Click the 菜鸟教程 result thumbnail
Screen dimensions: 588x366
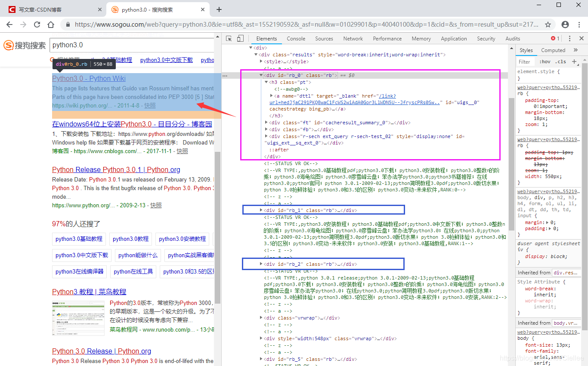click(x=79, y=318)
